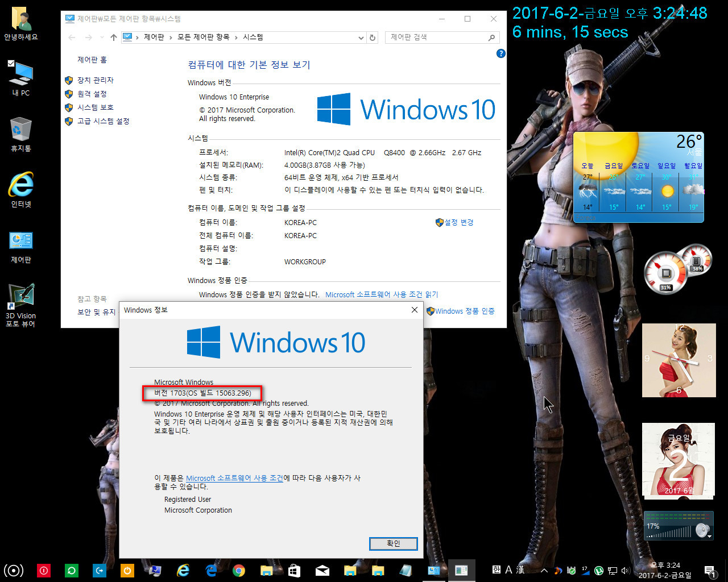
Task: Open the 내 PC desktop icon
Action: [x=21, y=78]
